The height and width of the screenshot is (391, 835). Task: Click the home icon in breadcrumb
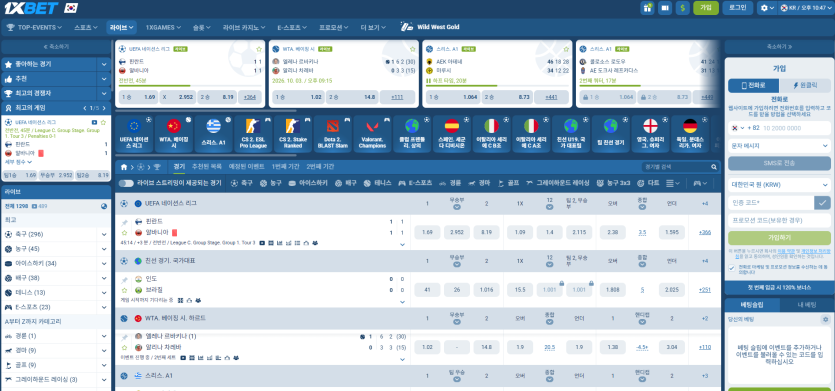click(x=124, y=167)
